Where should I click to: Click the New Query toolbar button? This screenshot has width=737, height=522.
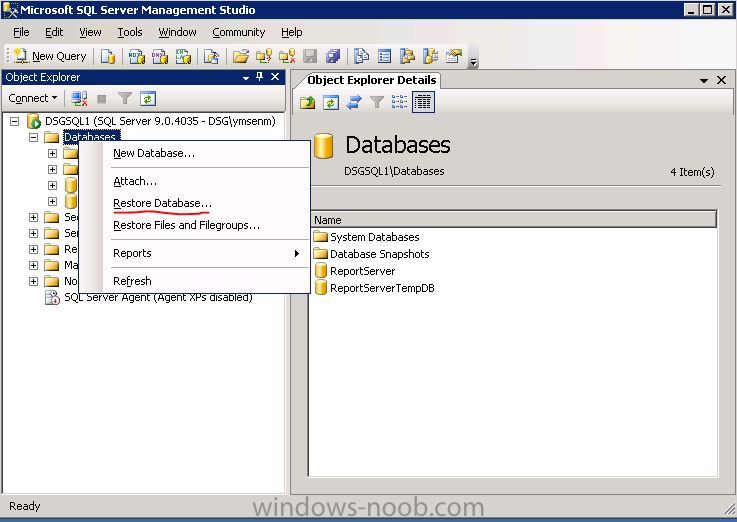point(50,56)
